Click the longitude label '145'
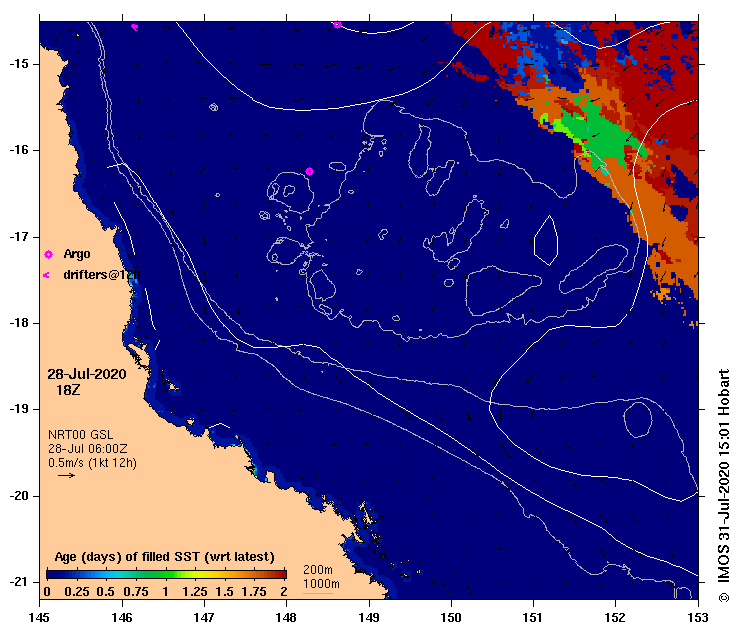Viewport: 741px width, 634px height. (39, 617)
